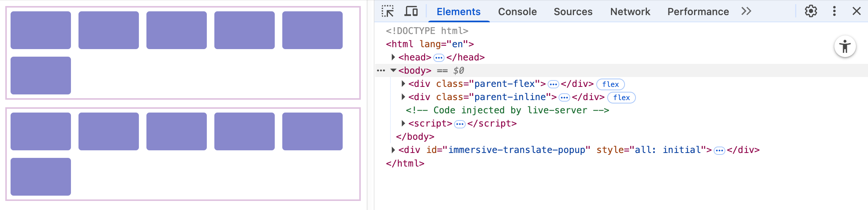Select the DOCTYPE html line

pyautogui.click(x=427, y=31)
